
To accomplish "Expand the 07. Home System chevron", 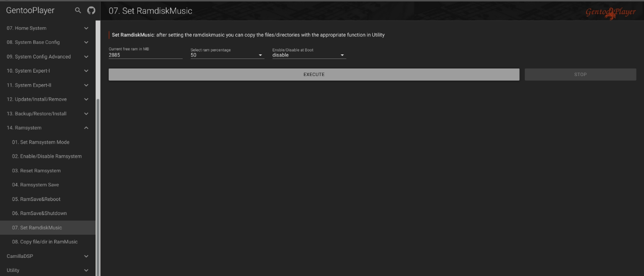I will click(x=86, y=28).
